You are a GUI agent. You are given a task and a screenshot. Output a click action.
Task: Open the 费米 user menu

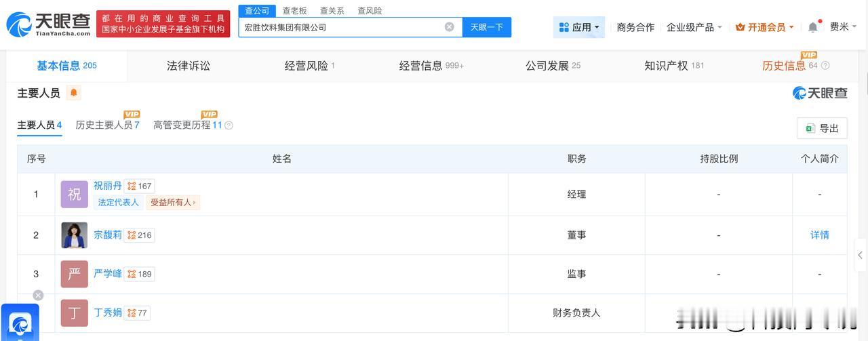(844, 26)
